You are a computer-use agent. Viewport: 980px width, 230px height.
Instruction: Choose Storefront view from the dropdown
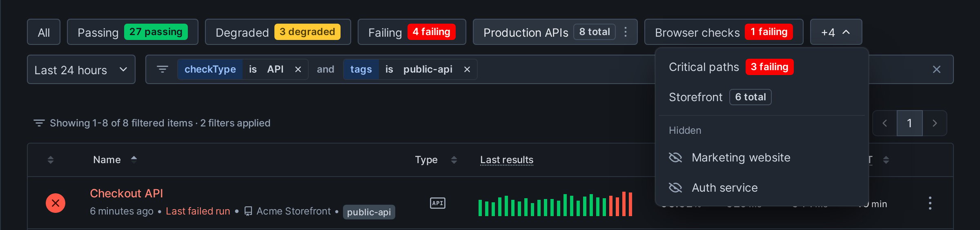[x=762, y=97]
